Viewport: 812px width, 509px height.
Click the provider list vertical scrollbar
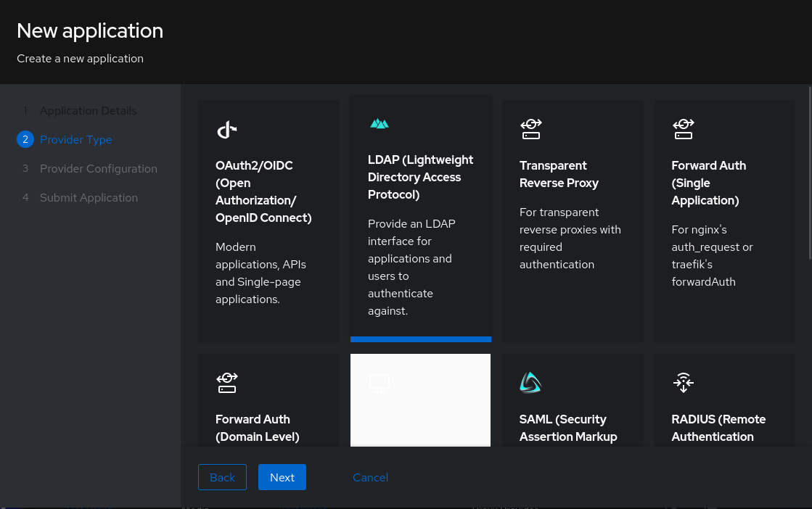(x=810, y=173)
